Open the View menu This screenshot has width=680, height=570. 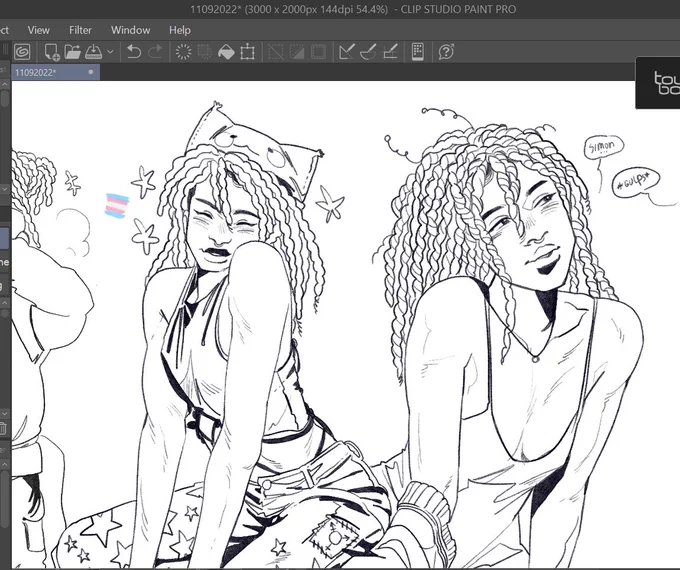[x=39, y=30]
